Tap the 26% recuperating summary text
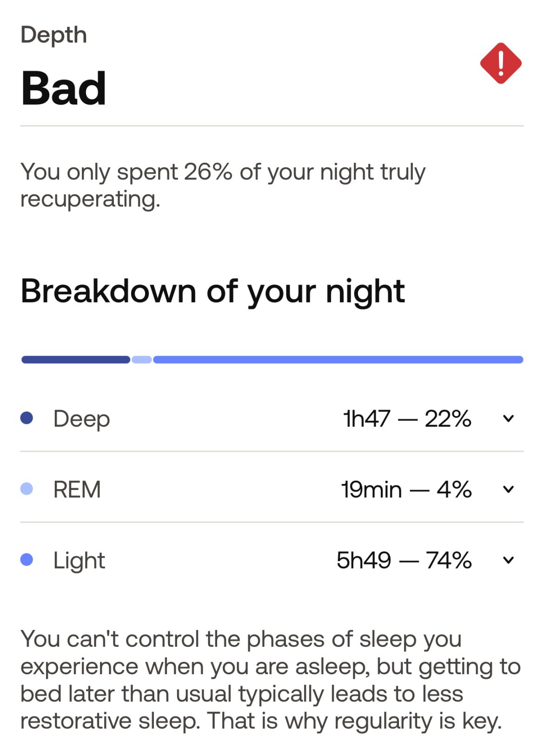Screen dimensions: 544x756 pos(222,185)
